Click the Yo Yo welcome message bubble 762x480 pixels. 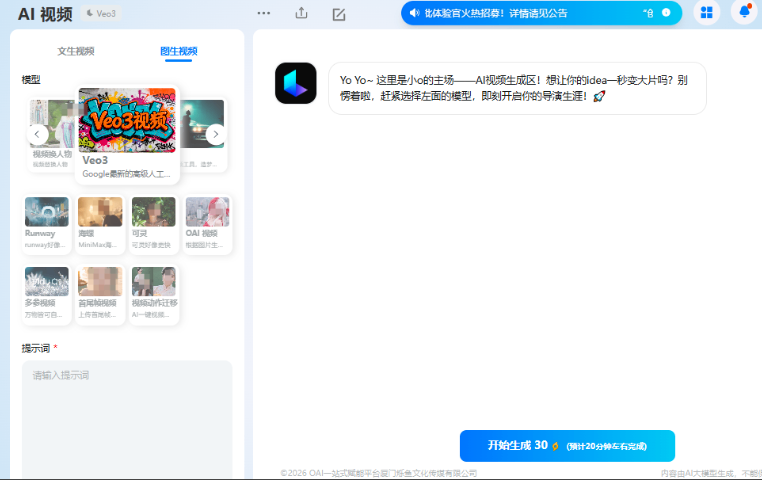[x=517, y=88]
